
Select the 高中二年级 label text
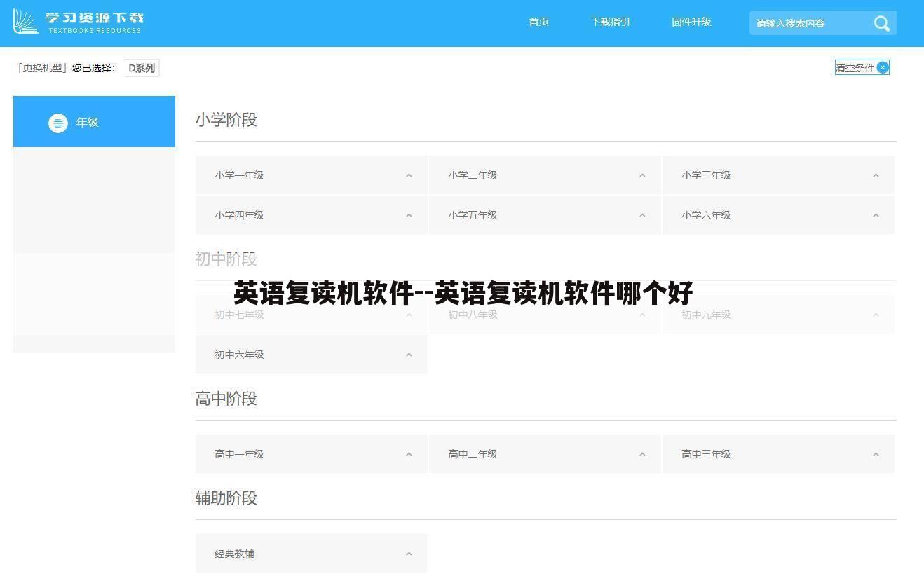[x=473, y=454]
